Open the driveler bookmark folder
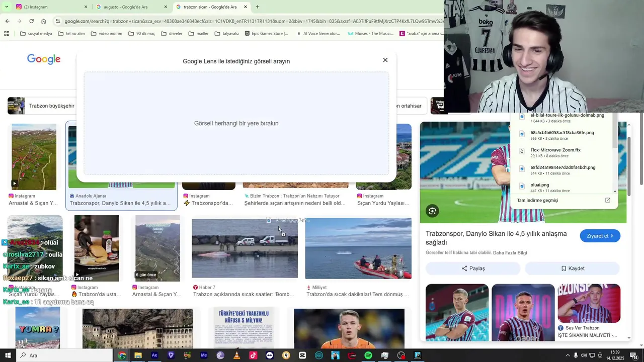The width and height of the screenshot is (644, 362). (172, 34)
